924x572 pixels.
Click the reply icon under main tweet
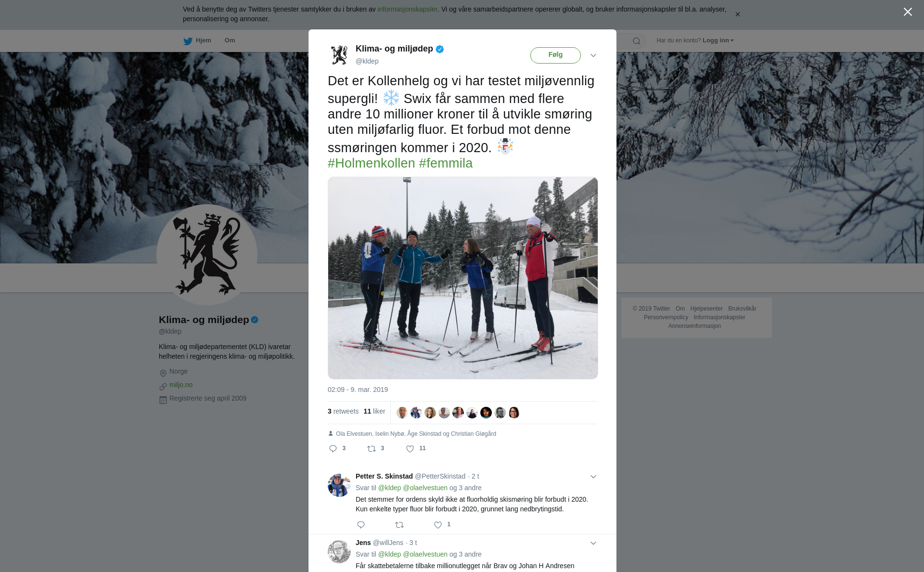pos(333,449)
